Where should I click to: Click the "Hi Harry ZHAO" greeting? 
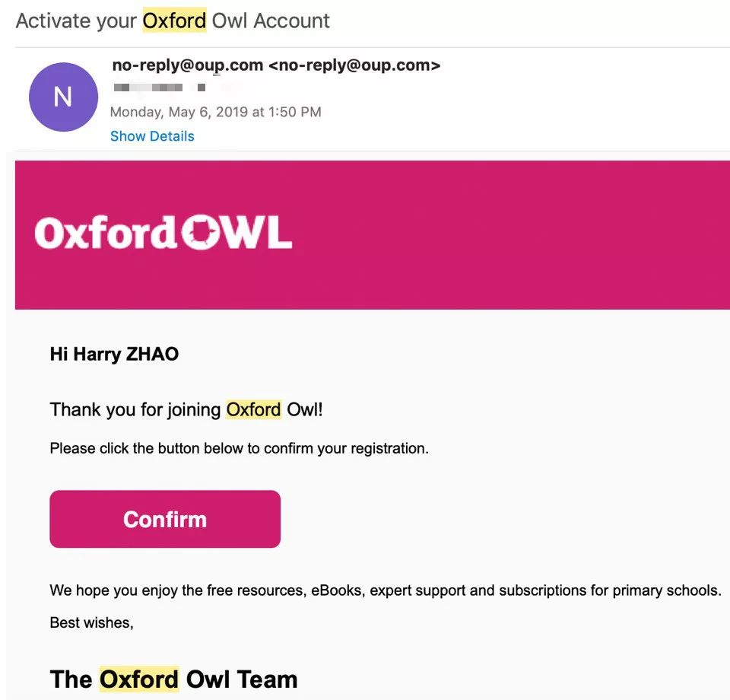[x=114, y=354]
